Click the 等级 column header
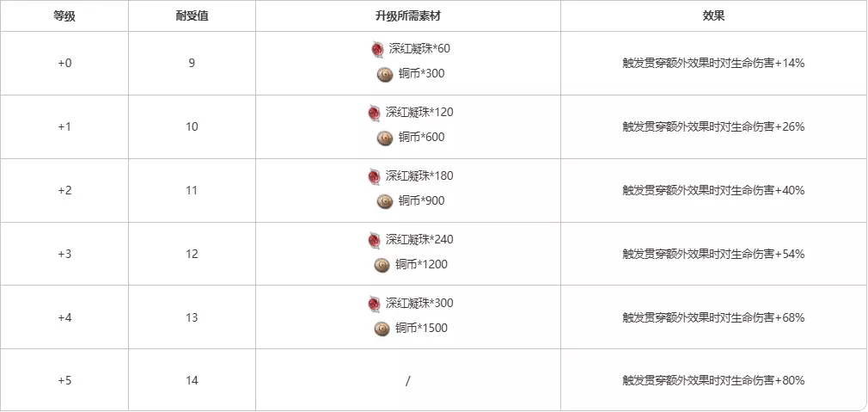This screenshot has height=412, width=868. (64, 16)
